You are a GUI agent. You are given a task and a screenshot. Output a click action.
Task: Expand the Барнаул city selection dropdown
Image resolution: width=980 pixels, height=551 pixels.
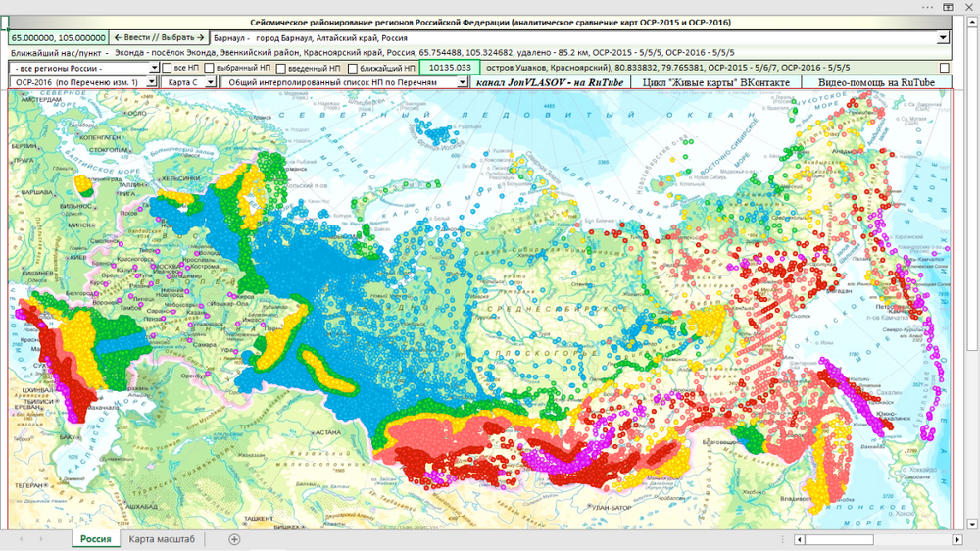(x=943, y=38)
